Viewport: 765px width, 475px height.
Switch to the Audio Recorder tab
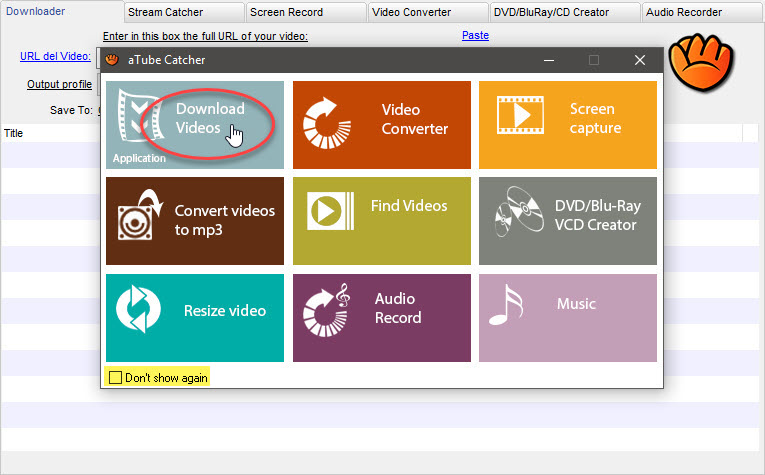703,12
